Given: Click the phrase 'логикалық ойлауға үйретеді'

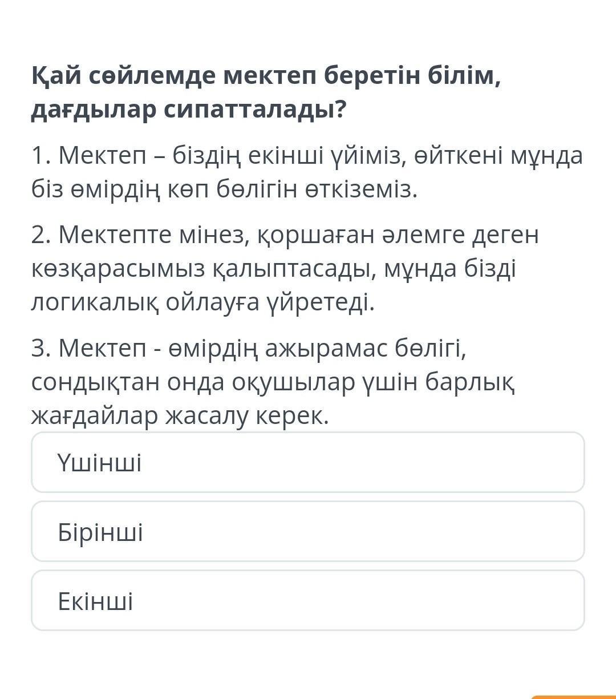Looking at the screenshot, I should (202, 302).
